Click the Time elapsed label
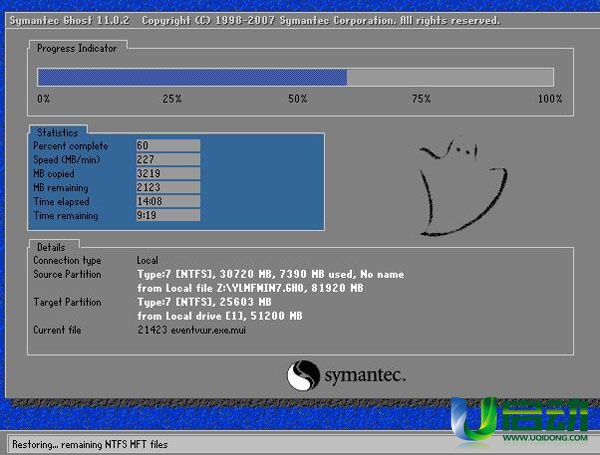 pyautogui.click(x=61, y=201)
